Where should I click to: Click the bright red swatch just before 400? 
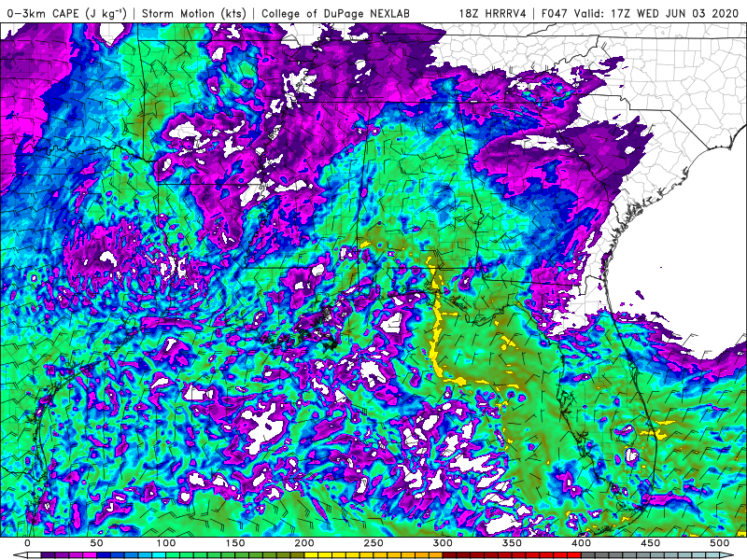(573, 555)
